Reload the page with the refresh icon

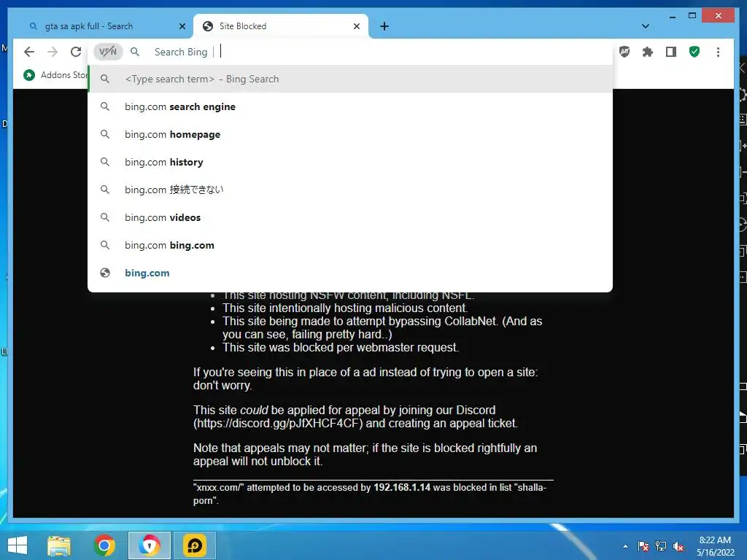coord(76,52)
